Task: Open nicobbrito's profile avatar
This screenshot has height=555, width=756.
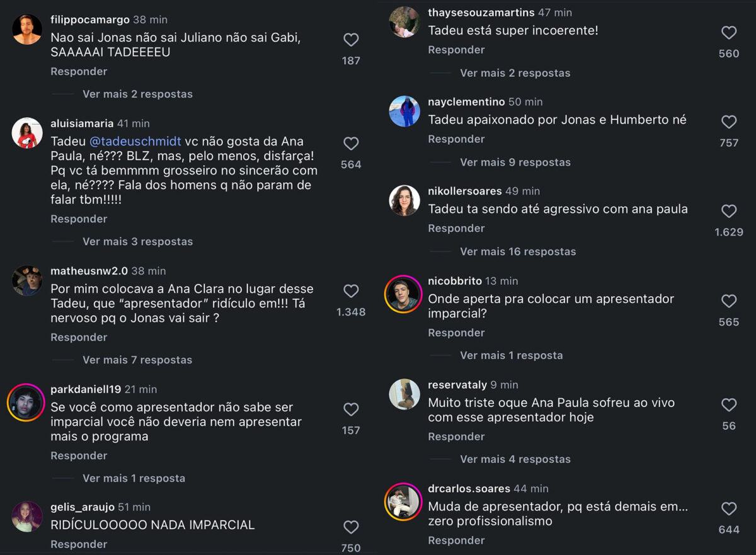Action: pyautogui.click(x=404, y=294)
